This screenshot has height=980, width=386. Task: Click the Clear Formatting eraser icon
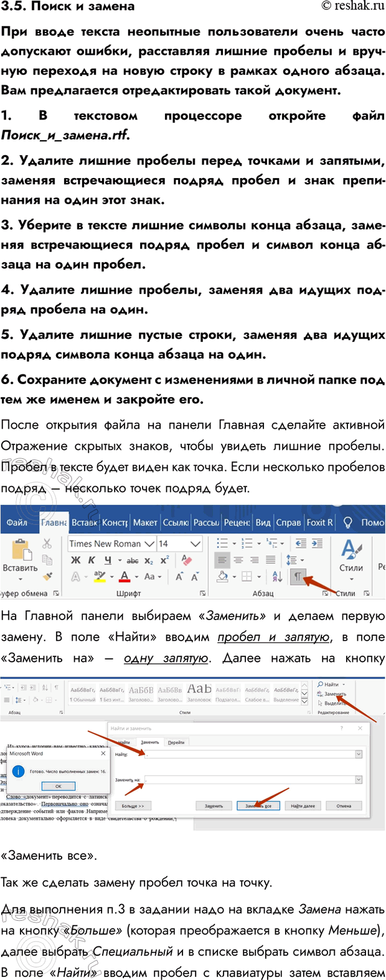pyautogui.click(x=187, y=560)
